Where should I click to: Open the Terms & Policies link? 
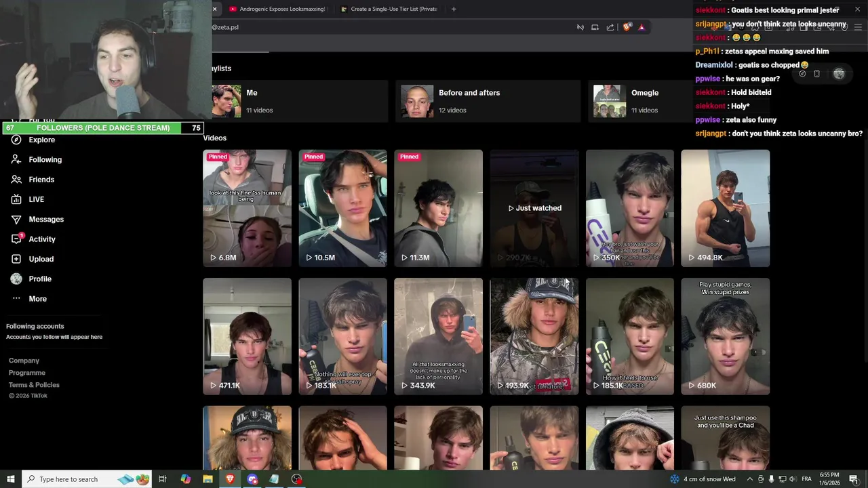click(x=34, y=385)
